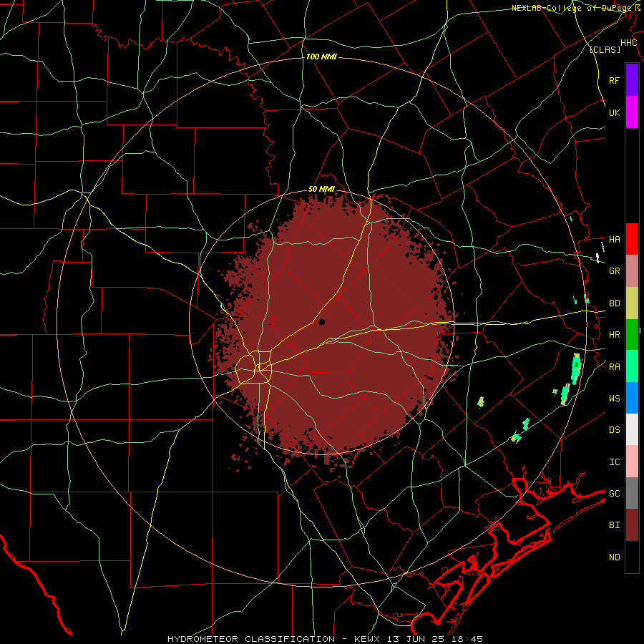The height and width of the screenshot is (644, 644).
Task: Click the magenta UK color swatch
Action: (632, 112)
